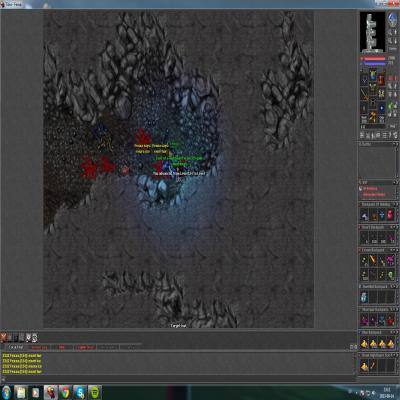Select the golden boots slot
Image resolution: width=400 pixels, height=400 pixels.
pos(373,117)
